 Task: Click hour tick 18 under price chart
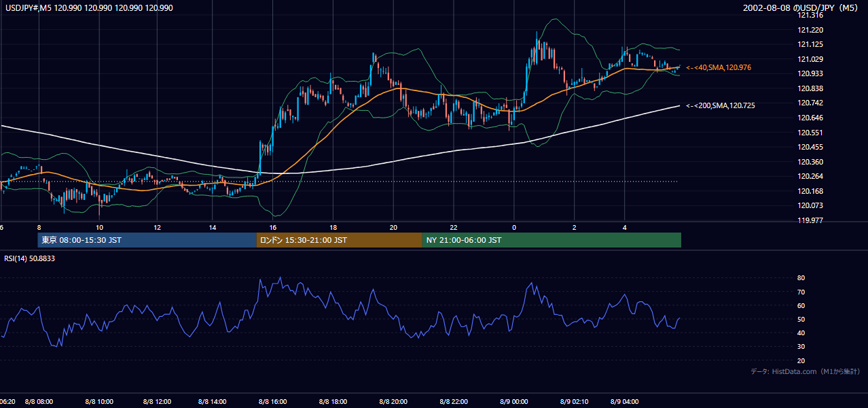click(x=333, y=228)
